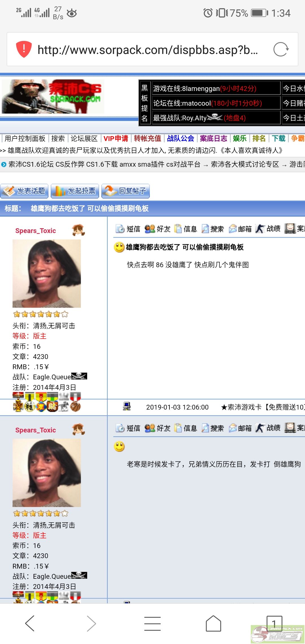This screenshot has height=644, width=305.
Task: Tap the browser reload icon
Action: pos(281,50)
